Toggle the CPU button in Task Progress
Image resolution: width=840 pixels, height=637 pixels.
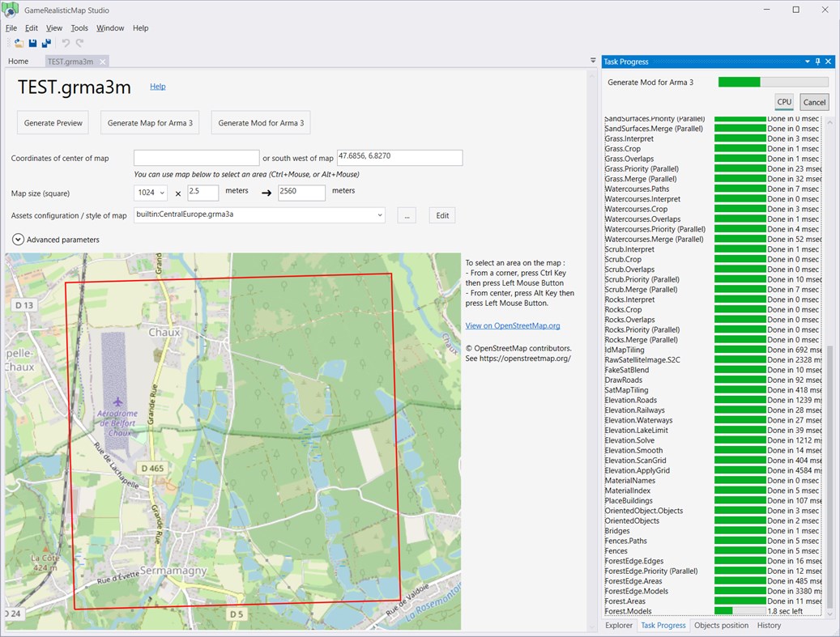click(x=783, y=102)
